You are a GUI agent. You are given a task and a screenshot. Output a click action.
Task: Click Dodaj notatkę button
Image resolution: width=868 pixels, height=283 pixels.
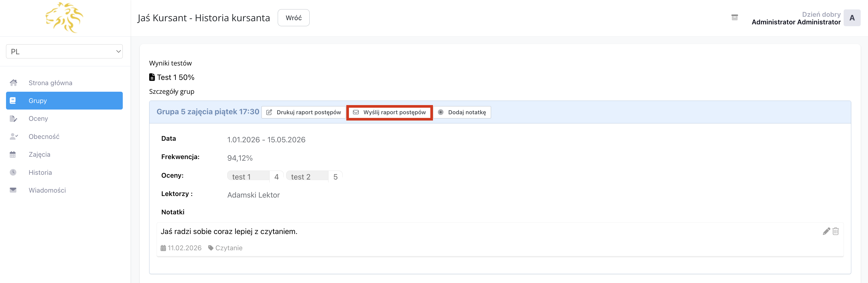[x=462, y=112]
